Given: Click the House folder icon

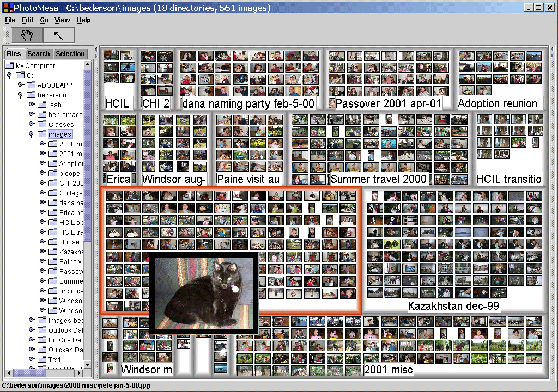Looking at the screenshot, I should (53, 242).
